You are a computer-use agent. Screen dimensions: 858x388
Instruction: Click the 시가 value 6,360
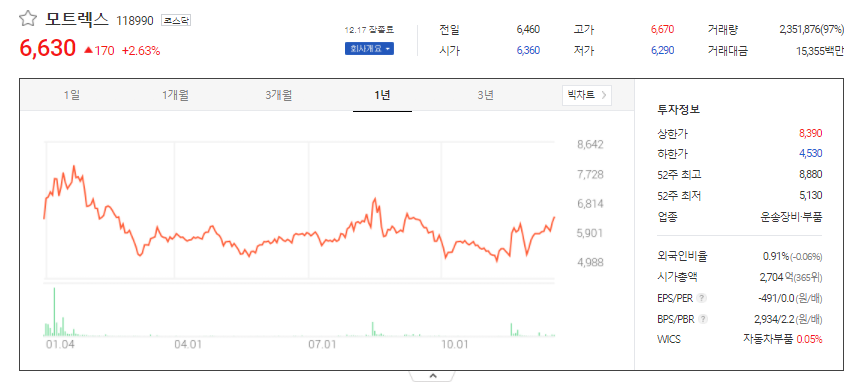[528, 51]
